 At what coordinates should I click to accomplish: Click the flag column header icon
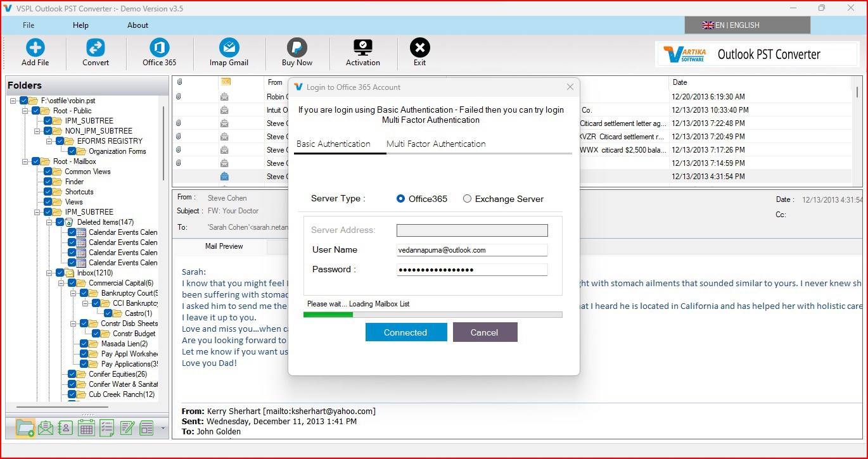pos(226,82)
